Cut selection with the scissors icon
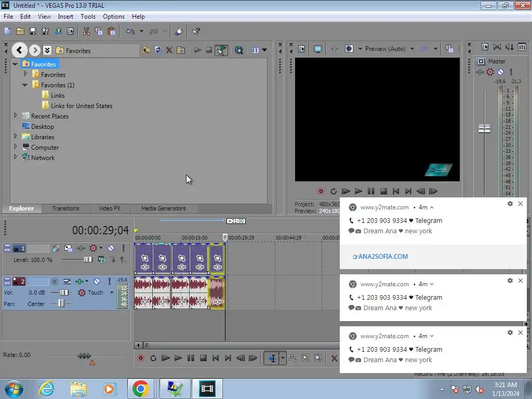 click(87, 32)
